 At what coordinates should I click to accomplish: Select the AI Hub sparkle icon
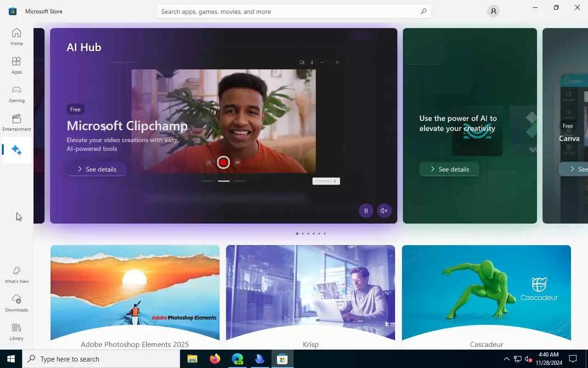(17, 150)
